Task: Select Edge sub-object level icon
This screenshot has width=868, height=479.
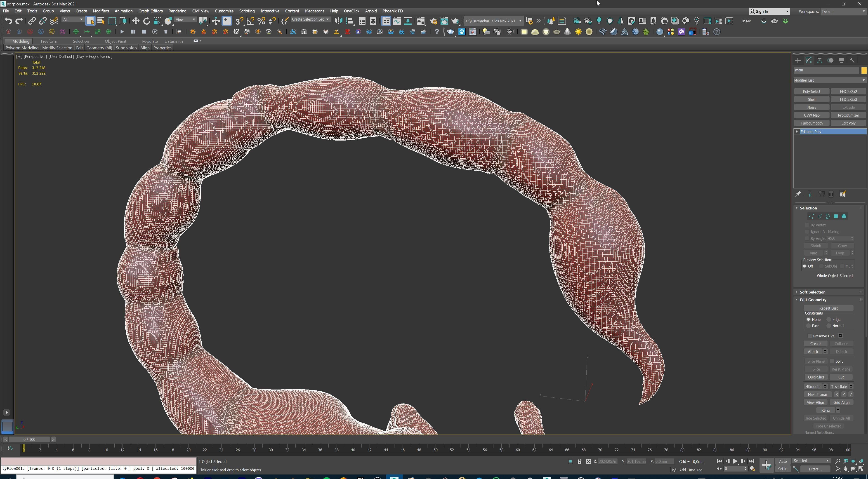Action: [x=819, y=217]
